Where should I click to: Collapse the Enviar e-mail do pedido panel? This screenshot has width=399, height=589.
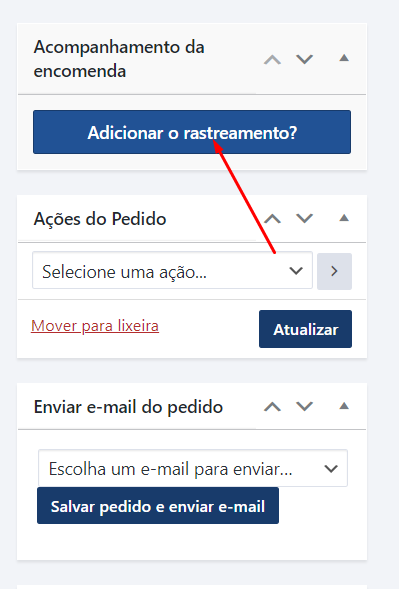344,406
